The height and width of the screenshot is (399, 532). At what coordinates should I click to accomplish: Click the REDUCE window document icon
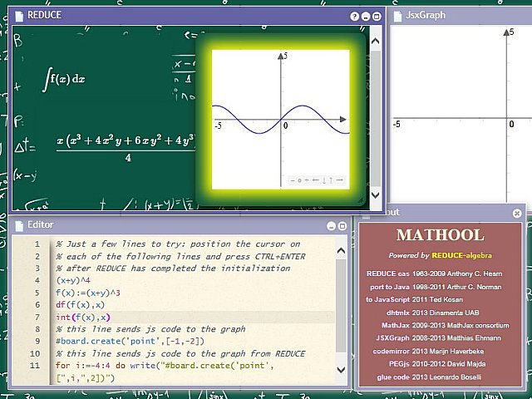click(19, 16)
